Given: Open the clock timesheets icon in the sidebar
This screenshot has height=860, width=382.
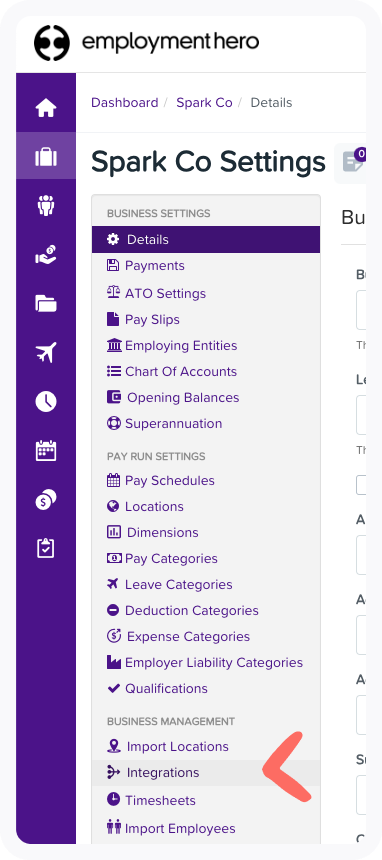Looking at the screenshot, I should pos(46,401).
